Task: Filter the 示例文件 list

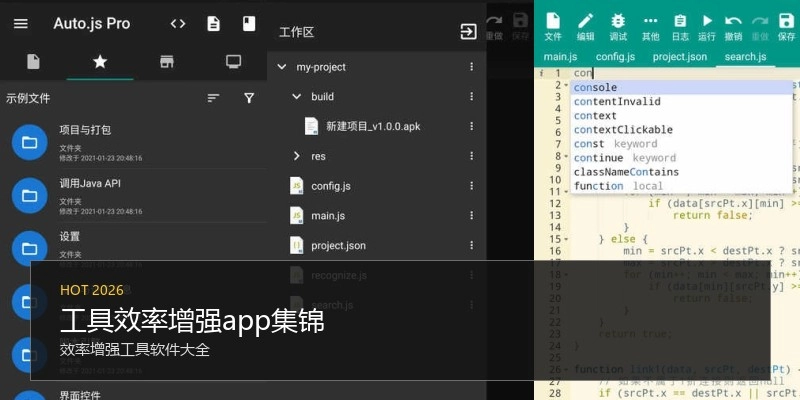Action: click(x=249, y=98)
